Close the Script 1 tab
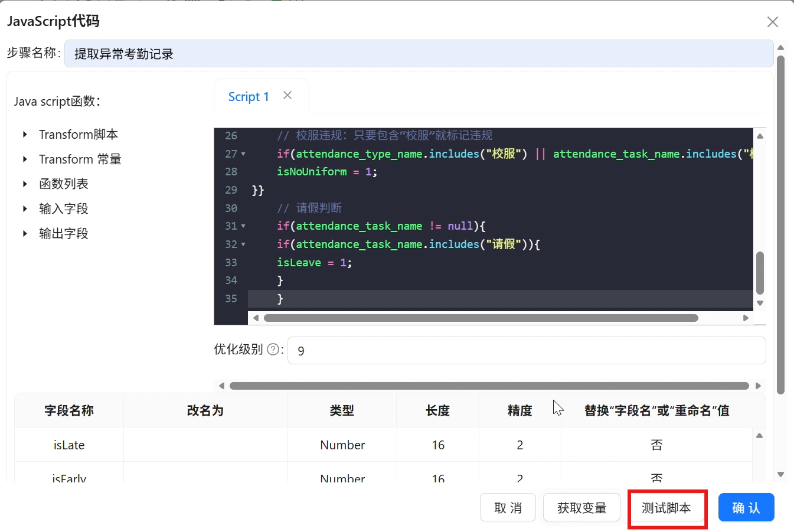The width and height of the screenshot is (794, 532). 287,95
